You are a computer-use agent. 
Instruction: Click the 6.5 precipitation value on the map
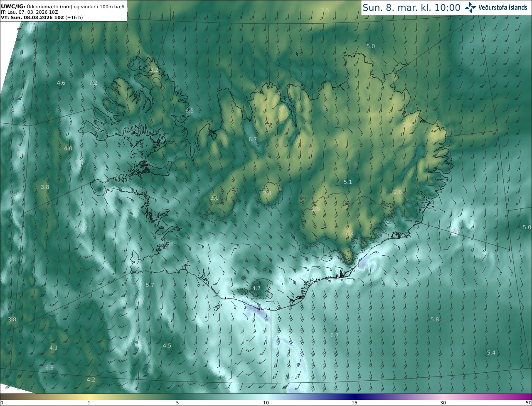point(190,110)
